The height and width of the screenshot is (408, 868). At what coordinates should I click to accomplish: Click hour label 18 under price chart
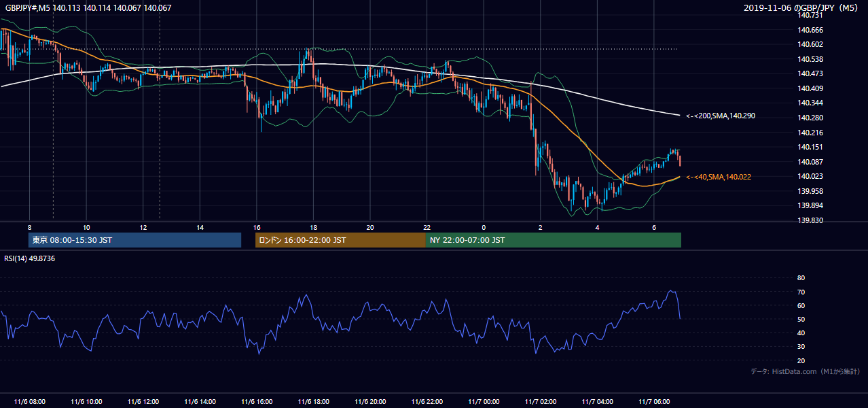tap(313, 227)
